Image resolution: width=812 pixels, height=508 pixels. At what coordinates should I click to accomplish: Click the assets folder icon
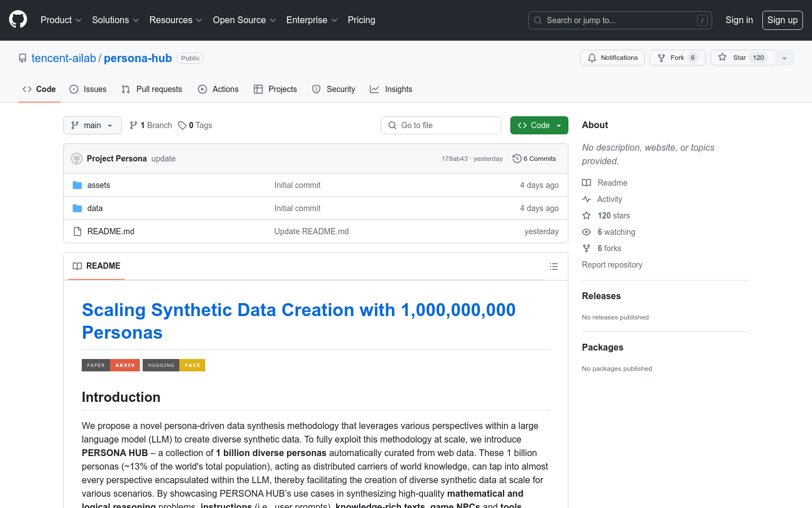[x=77, y=185]
